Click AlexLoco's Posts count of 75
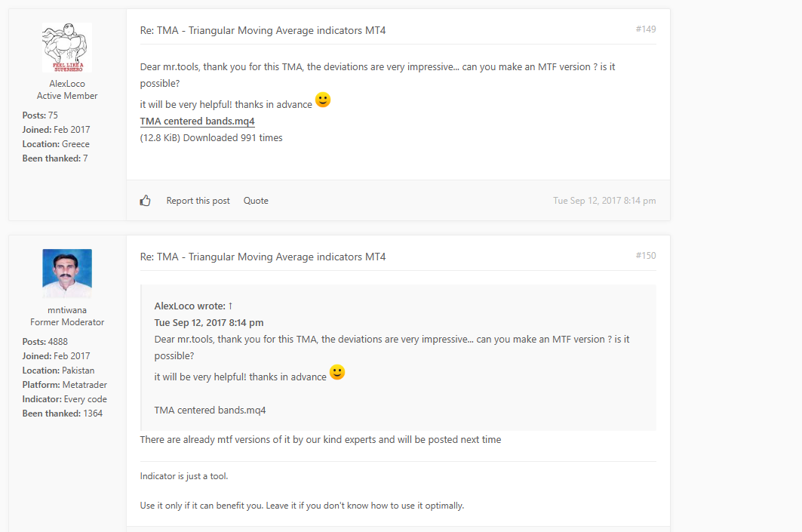This screenshot has width=802, height=532. pyautogui.click(x=53, y=115)
